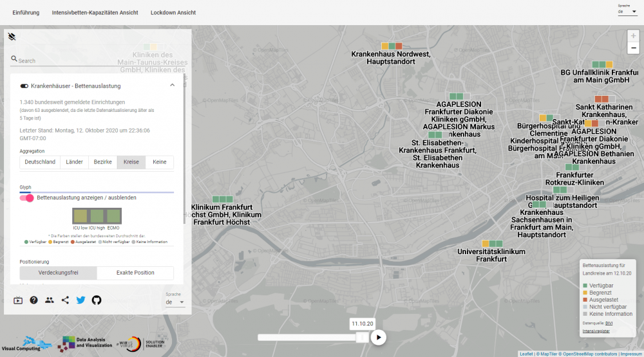Click the layers-off icon at panel top
644x357 pixels.
pyautogui.click(x=12, y=37)
